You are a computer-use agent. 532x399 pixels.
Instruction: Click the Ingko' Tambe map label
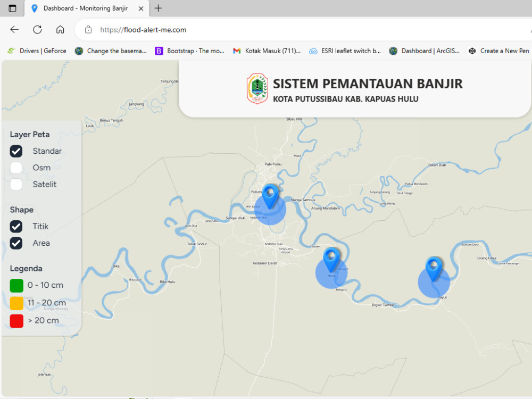(383, 305)
